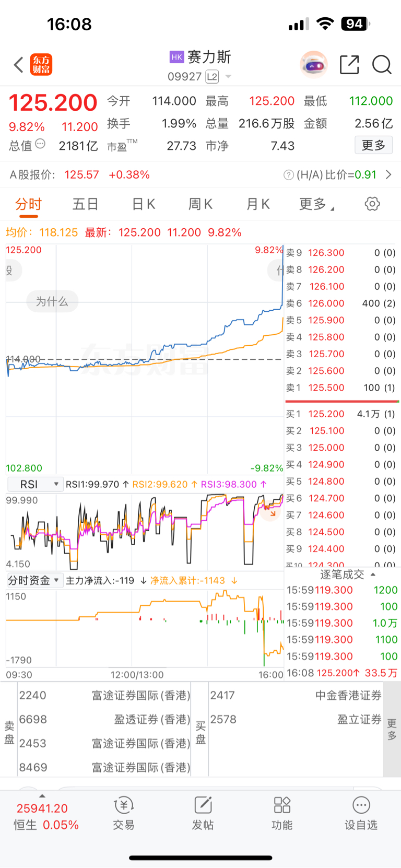Select the 卖6 126.000 order row
Screen dimensions: 401x868
pos(341,303)
